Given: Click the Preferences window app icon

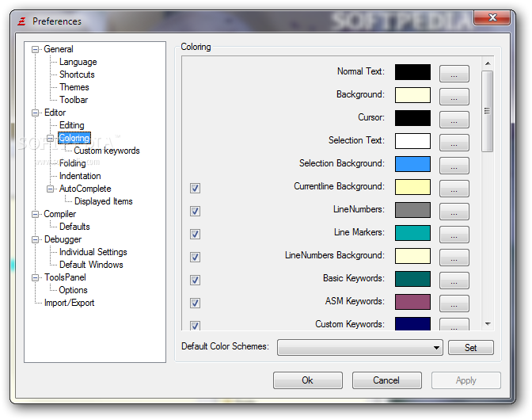Looking at the screenshot, I should (21, 21).
